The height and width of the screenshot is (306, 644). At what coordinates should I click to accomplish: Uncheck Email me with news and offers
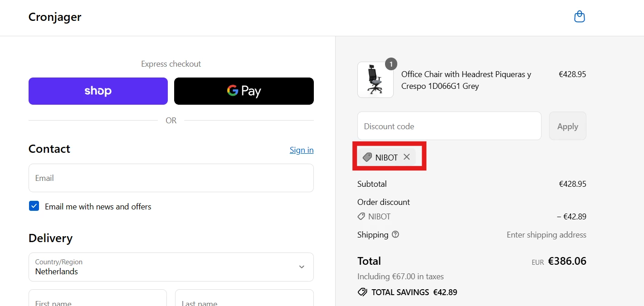click(34, 206)
